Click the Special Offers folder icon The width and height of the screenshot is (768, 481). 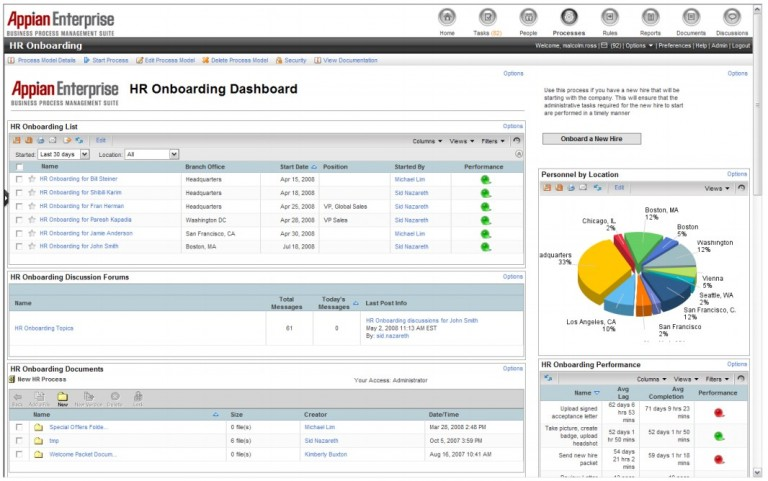(38, 427)
